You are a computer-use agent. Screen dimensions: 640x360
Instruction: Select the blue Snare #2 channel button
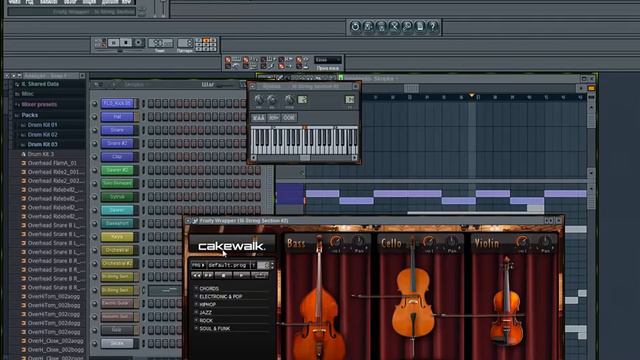pyautogui.click(x=117, y=143)
